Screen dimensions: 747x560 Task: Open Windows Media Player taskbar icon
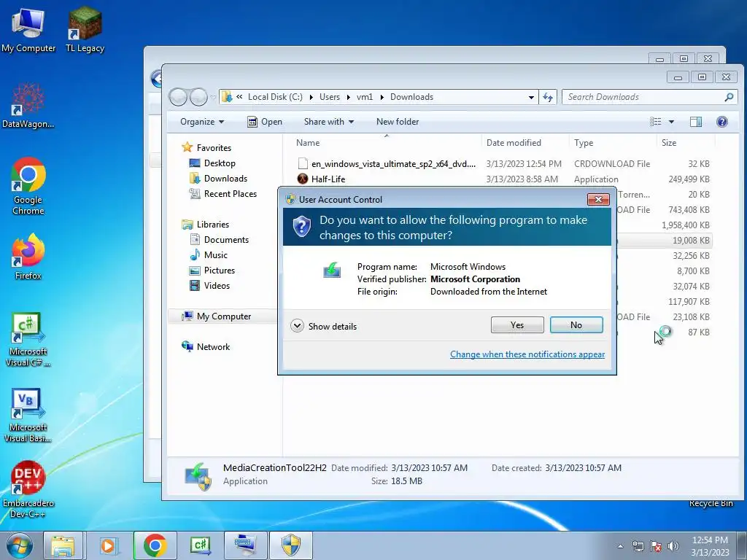coord(108,545)
